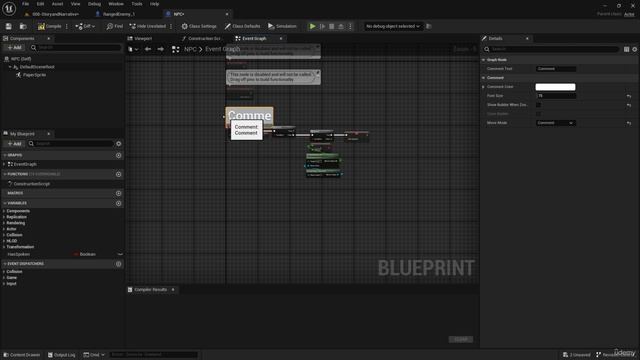Viewport: 640px width, 360px height.
Task: Switch to the RangedEnemy_1 tab
Action: 118,14
